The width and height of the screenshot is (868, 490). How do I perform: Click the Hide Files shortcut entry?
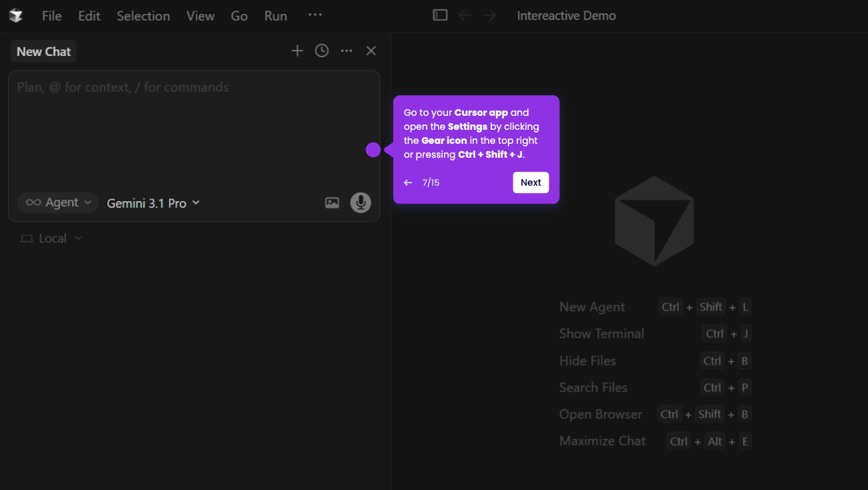coord(655,361)
